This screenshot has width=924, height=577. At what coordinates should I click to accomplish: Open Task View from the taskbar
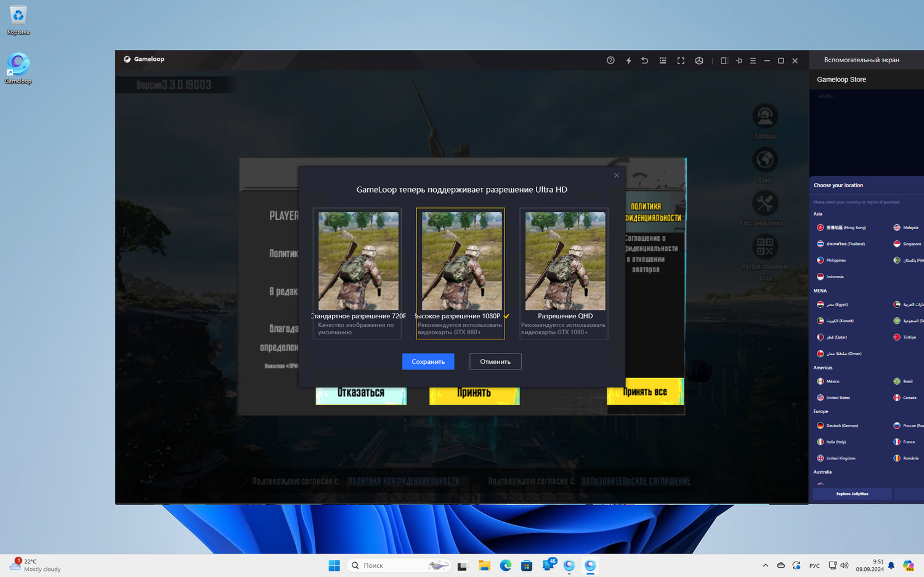[x=462, y=565]
